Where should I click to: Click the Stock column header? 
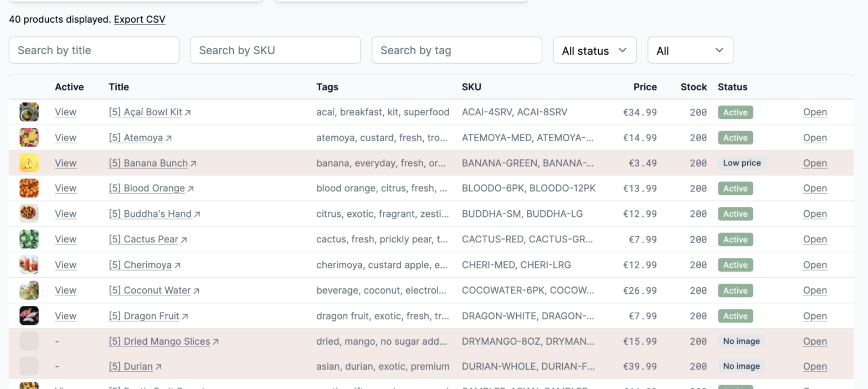tap(694, 87)
